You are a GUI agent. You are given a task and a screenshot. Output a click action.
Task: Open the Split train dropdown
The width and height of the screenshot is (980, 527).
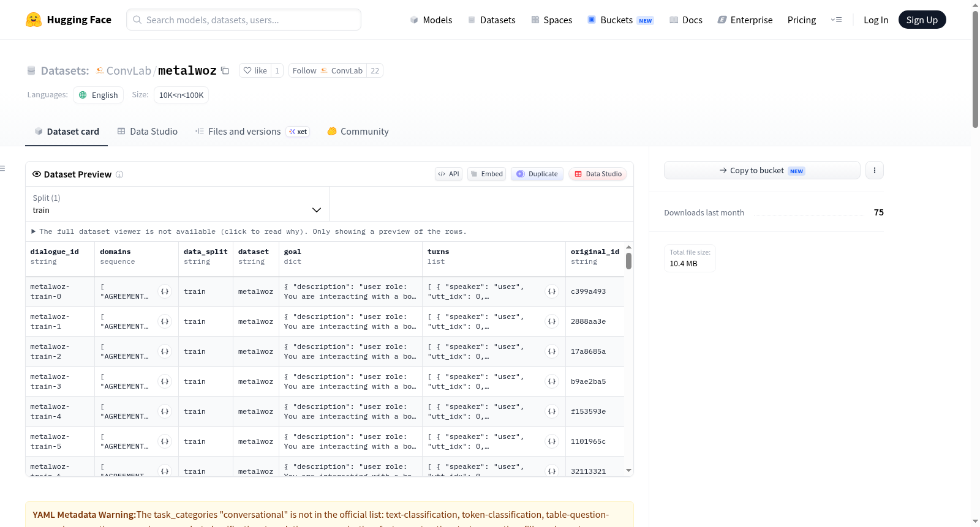(x=177, y=204)
